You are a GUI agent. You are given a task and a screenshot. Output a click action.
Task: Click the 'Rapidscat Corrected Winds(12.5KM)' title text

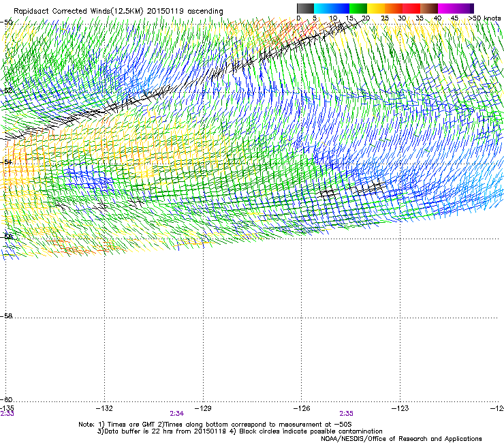pyautogui.click(x=78, y=11)
